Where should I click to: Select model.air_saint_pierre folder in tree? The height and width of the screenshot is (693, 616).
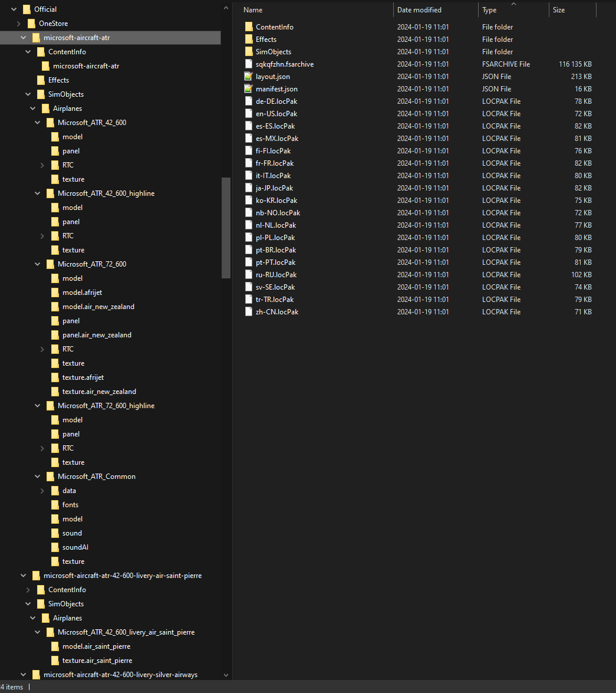(96, 646)
